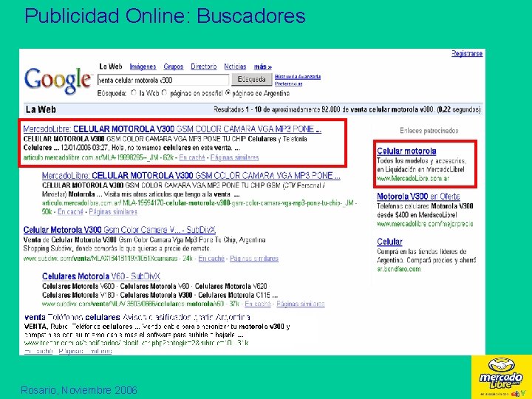
Task: Open 'En caché' for first MercadoLibre result
Action: (x=192, y=157)
